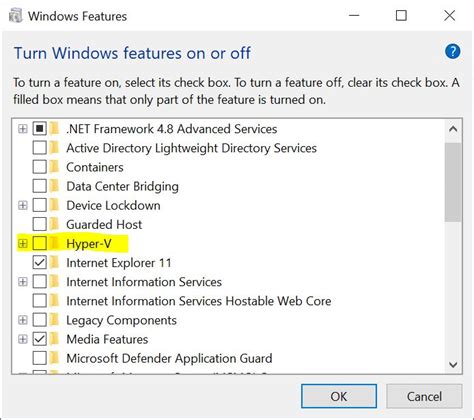Confirm changes with the OK button
Viewport: 474px width, 420px height.
point(339,396)
